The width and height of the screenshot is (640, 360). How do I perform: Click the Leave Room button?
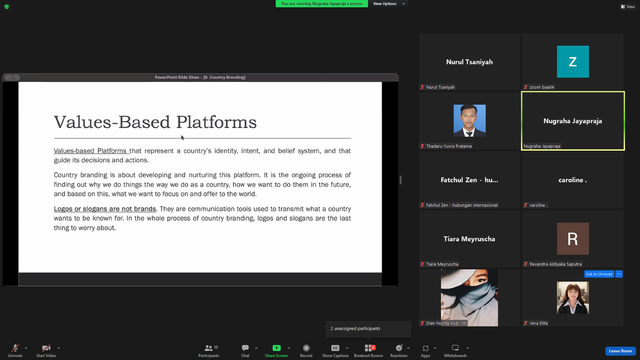click(620, 351)
